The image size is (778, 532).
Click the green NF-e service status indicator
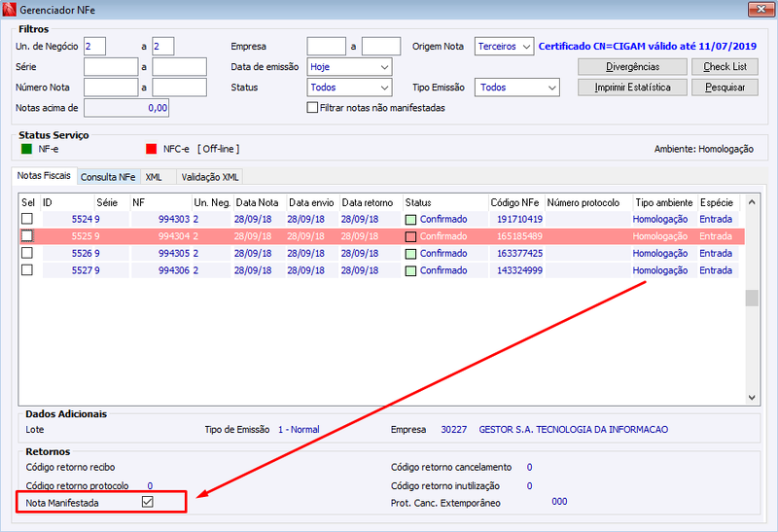27,149
